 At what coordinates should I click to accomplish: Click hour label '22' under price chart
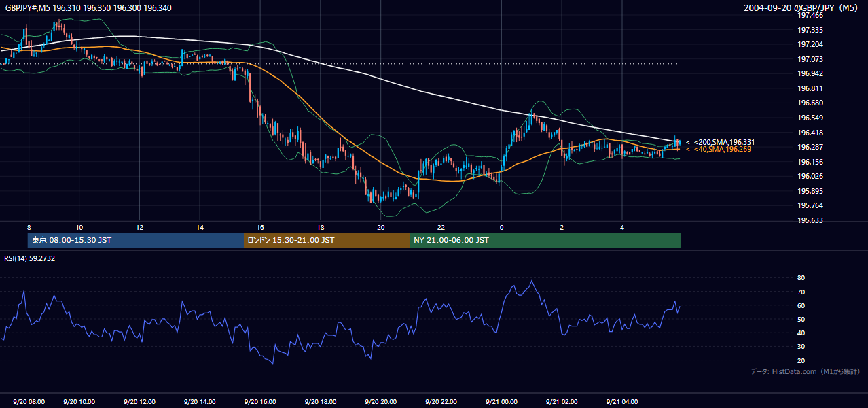click(x=441, y=227)
